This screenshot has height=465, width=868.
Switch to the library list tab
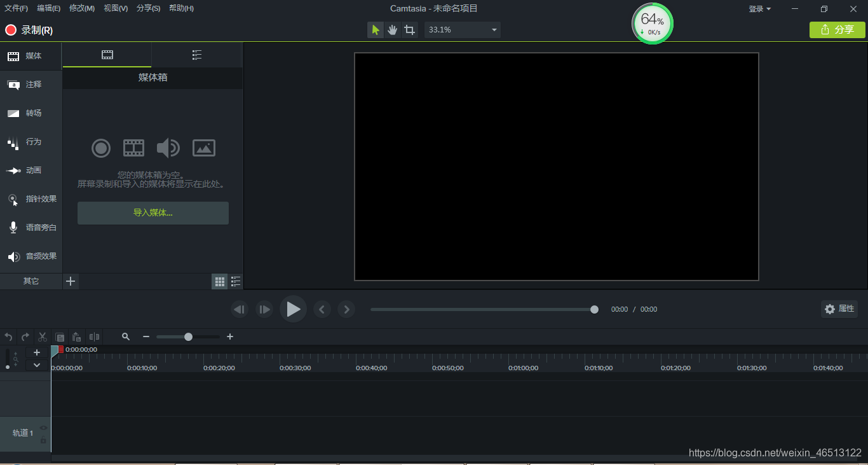[x=197, y=55]
